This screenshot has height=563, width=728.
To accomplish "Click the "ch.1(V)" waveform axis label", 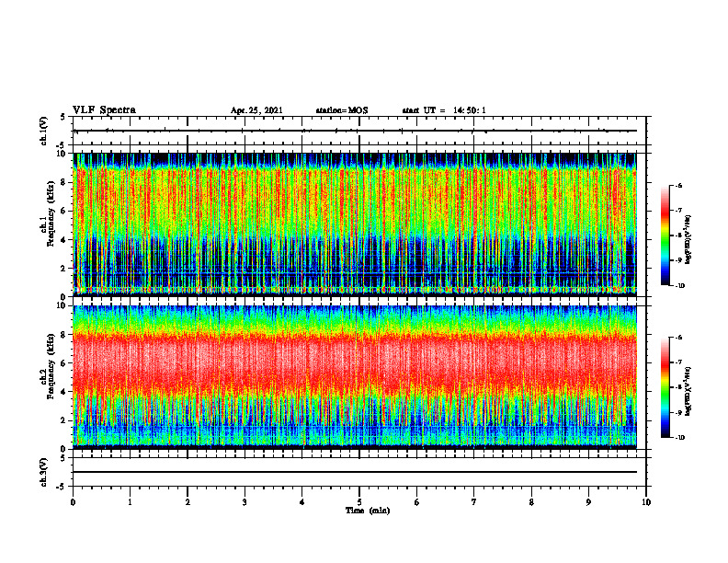I will click(43, 131).
